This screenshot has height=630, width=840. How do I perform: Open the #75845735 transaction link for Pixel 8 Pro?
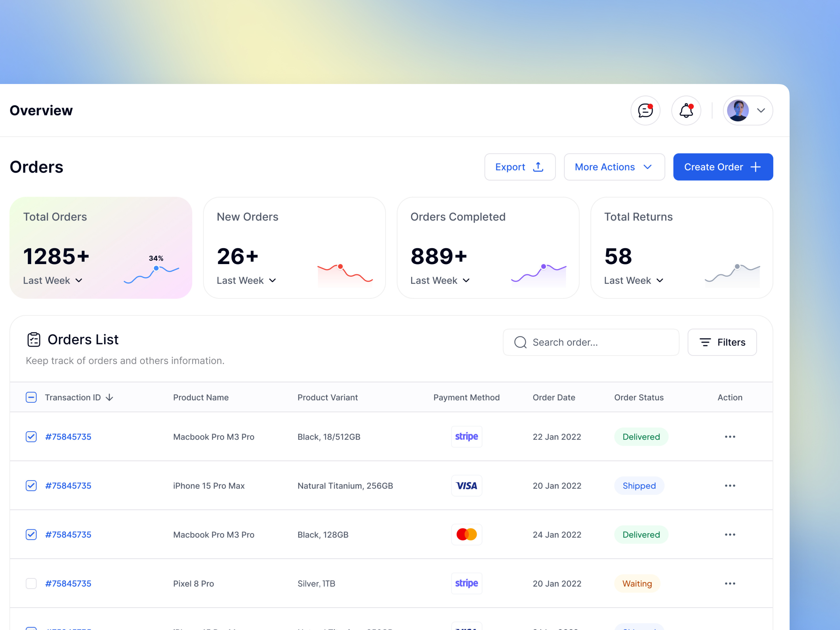tap(68, 583)
